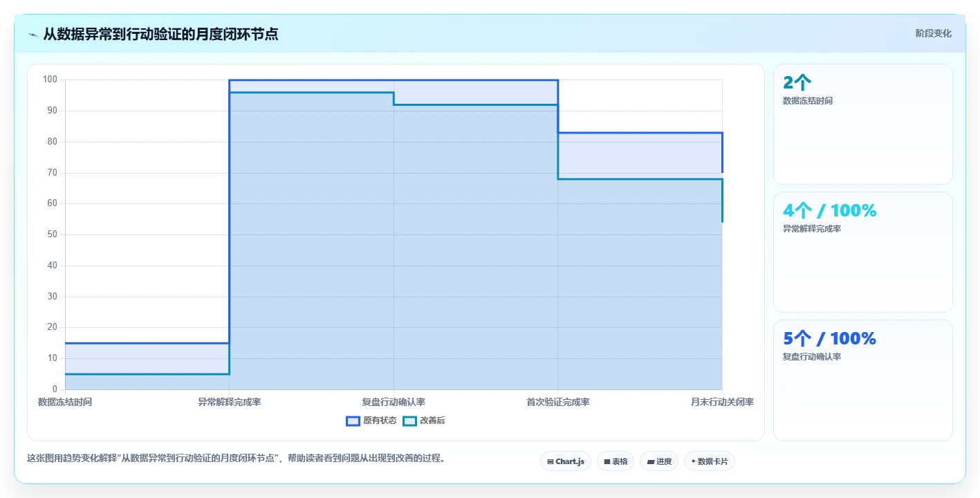Click the 月末行动关闭率 x-axis label
The image size is (980, 498).
point(722,402)
